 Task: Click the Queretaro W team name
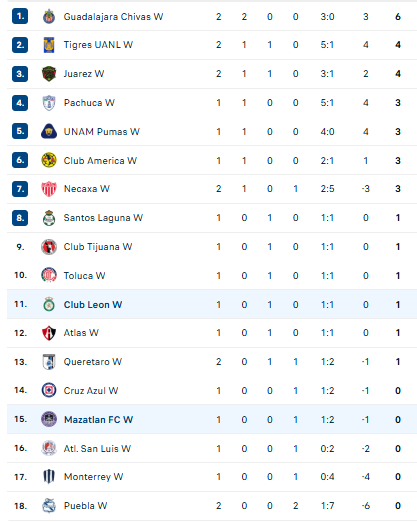tap(93, 362)
